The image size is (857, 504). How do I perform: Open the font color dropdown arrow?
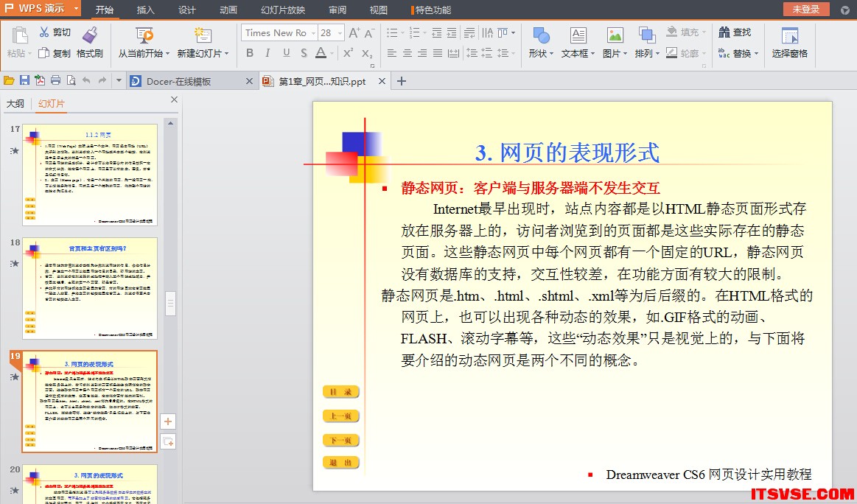[x=332, y=53]
